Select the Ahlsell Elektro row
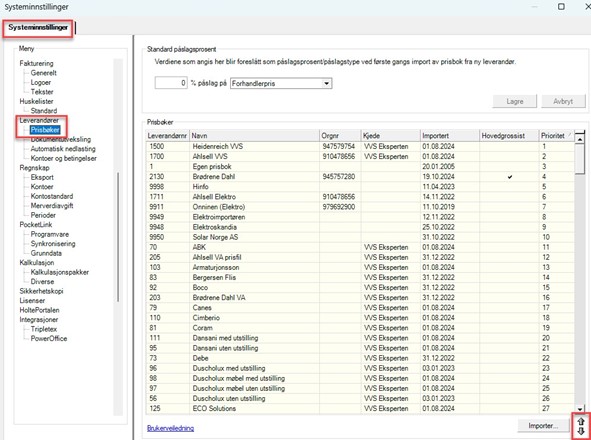Screen dimensions: 591x440 point(360,197)
